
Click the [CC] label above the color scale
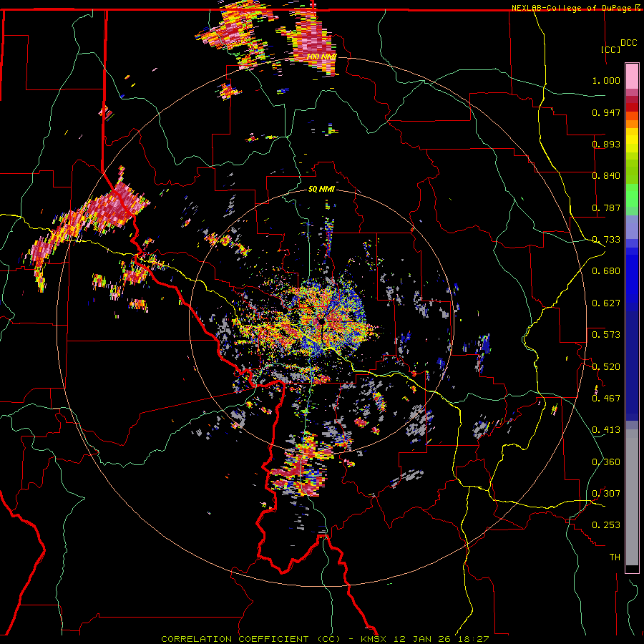tap(610, 49)
